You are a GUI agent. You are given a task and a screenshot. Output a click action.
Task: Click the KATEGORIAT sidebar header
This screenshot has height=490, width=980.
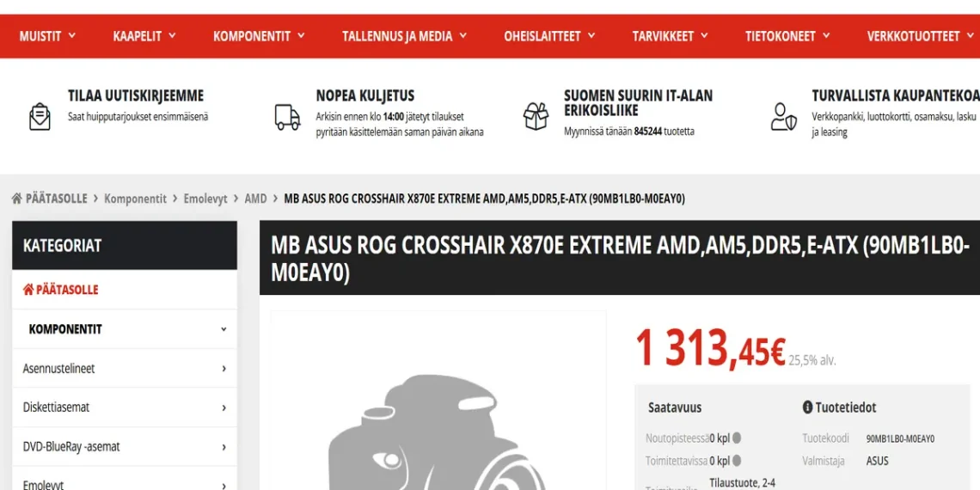pos(125,245)
